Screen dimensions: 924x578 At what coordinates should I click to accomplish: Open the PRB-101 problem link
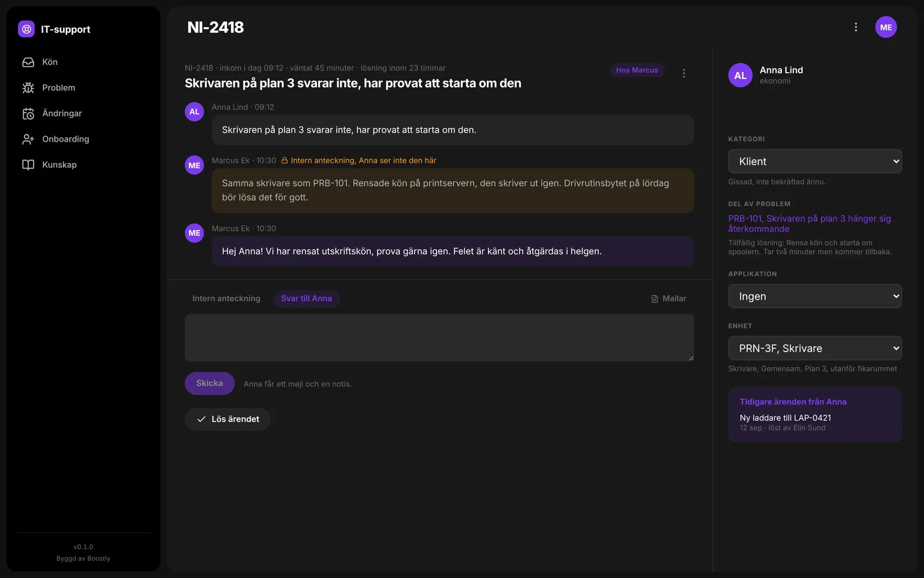pyautogui.click(x=809, y=224)
